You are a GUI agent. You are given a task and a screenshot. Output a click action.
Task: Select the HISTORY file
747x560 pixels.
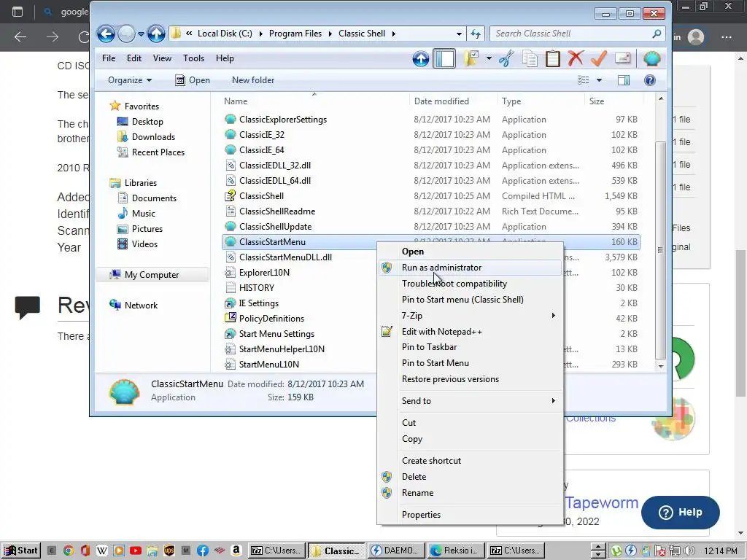coord(257,288)
